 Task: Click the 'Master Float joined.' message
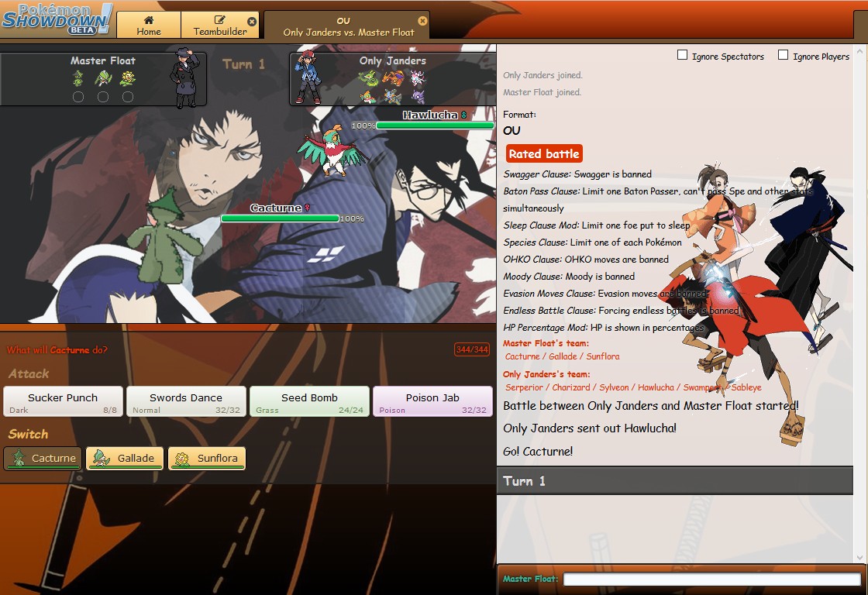[542, 92]
